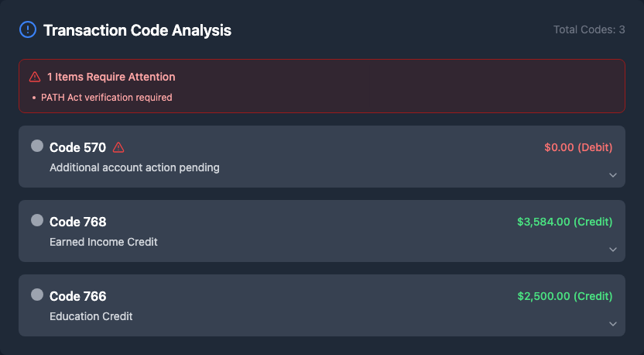Click the $2,500.00 (Credit) amount
The height and width of the screenshot is (355, 644).
click(x=564, y=296)
